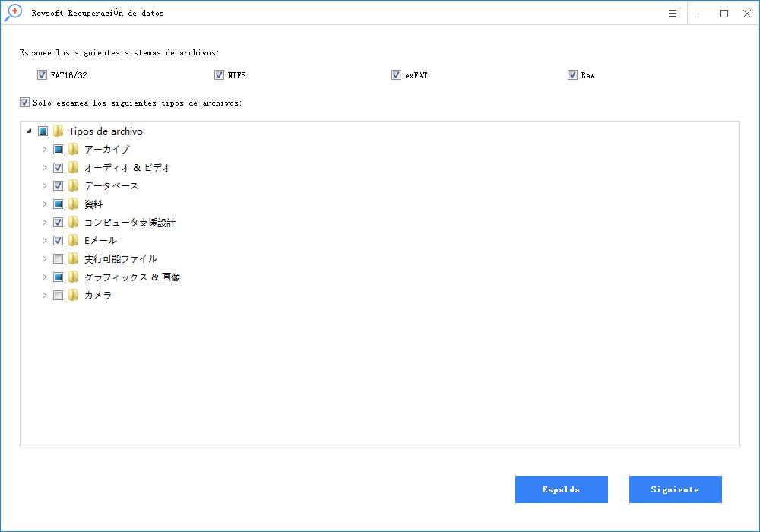Close the Rcysoft window
The image size is (760, 532).
click(747, 14)
